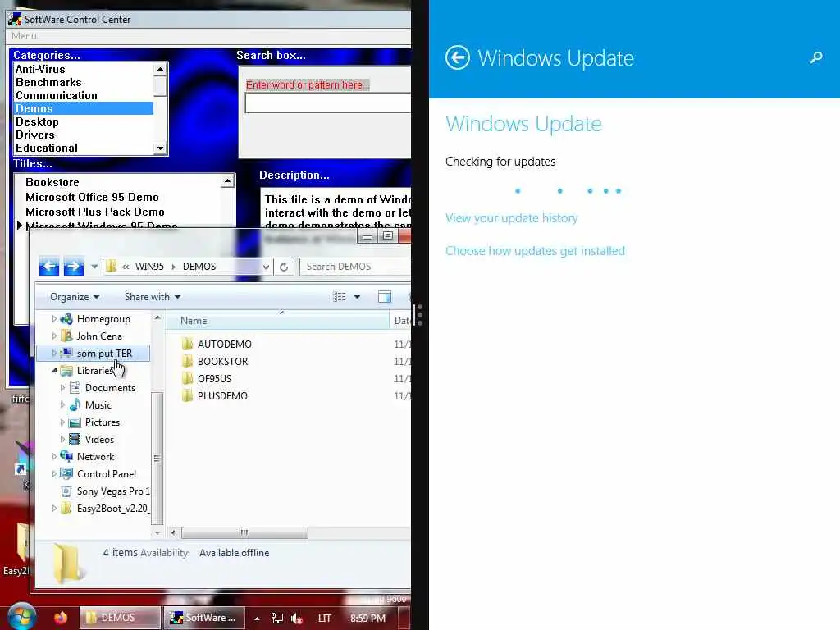Viewport: 840px width, 630px height.
Task: Click LIT language indicator
Action: (324, 619)
